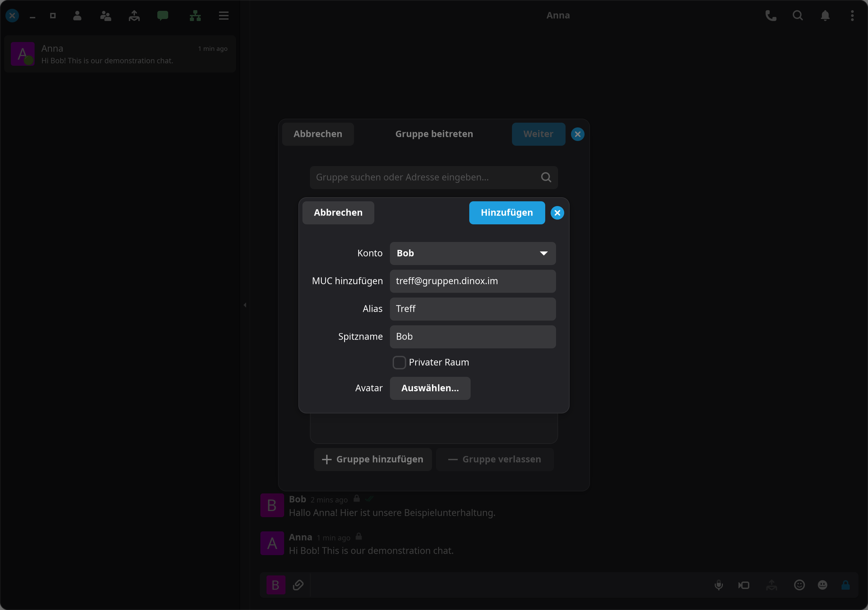Expand the Konto dropdown showing Bob
868x610 pixels.
click(x=473, y=253)
